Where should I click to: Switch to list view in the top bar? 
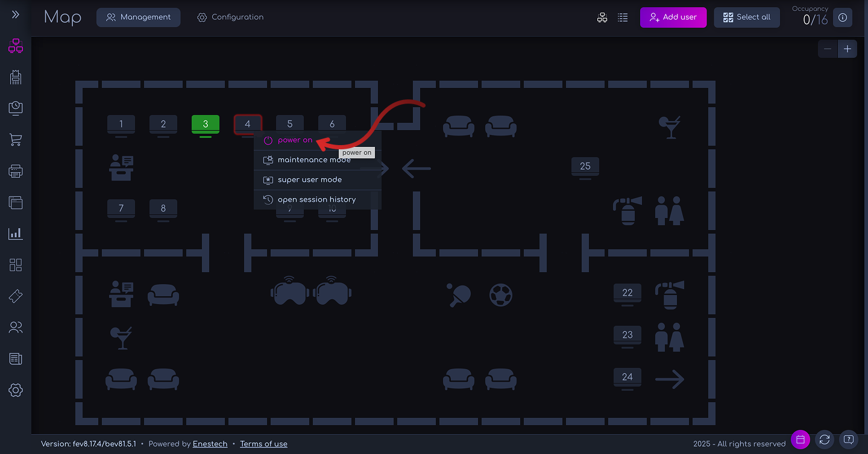point(623,17)
